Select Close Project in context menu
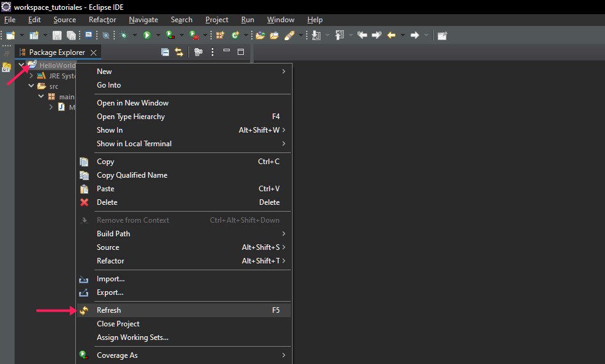This screenshot has height=364, width=605. pyautogui.click(x=118, y=324)
